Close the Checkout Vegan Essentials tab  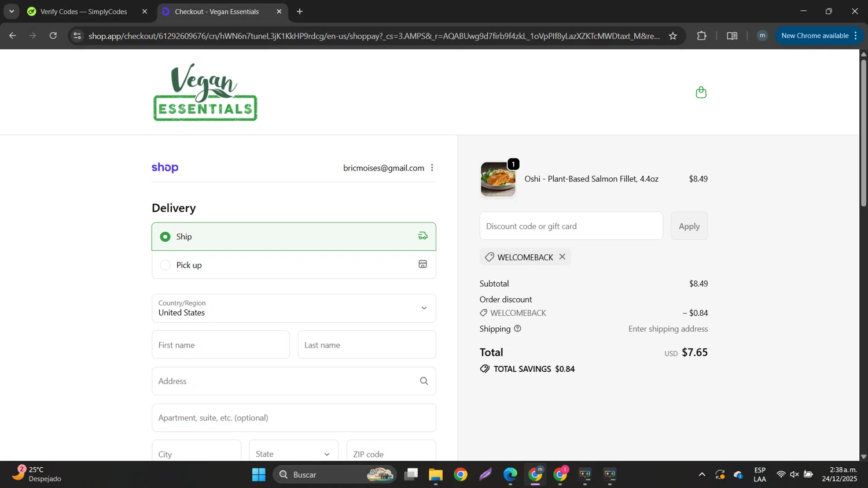279,12
